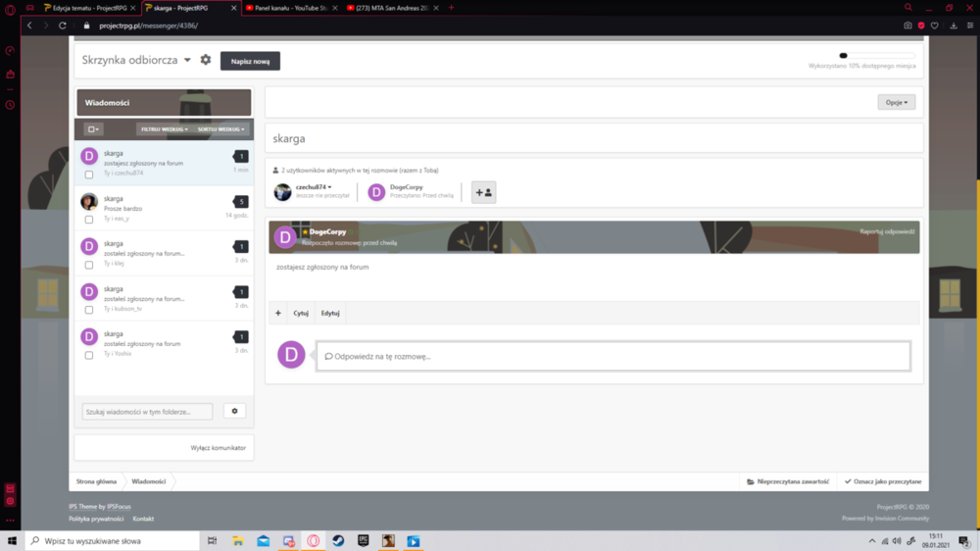The height and width of the screenshot is (551, 980).
Task: Tick checkbox for conversation Ty i eas_y
Action: tap(89, 220)
